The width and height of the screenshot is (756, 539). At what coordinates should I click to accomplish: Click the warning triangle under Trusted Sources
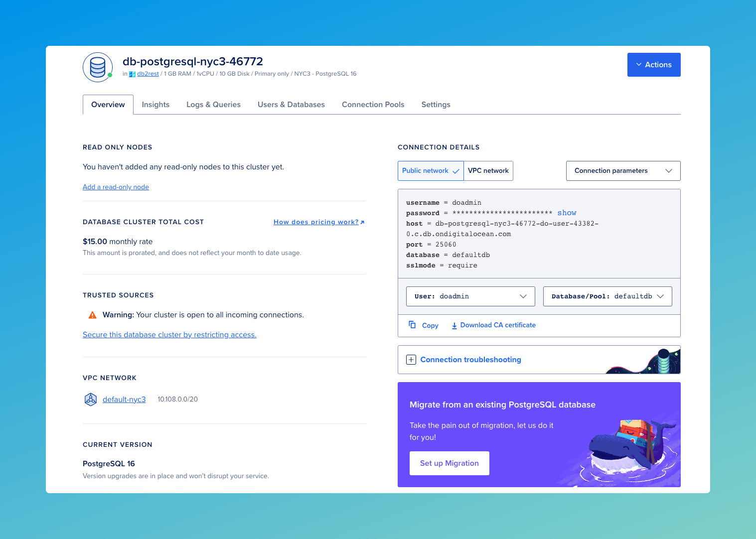92,314
